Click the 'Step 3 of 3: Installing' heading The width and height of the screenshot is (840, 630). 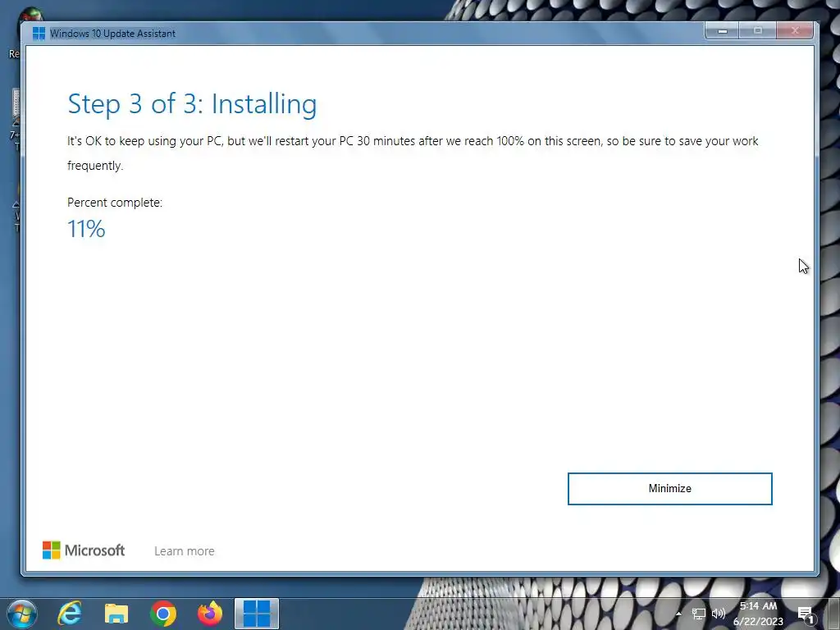(192, 104)
